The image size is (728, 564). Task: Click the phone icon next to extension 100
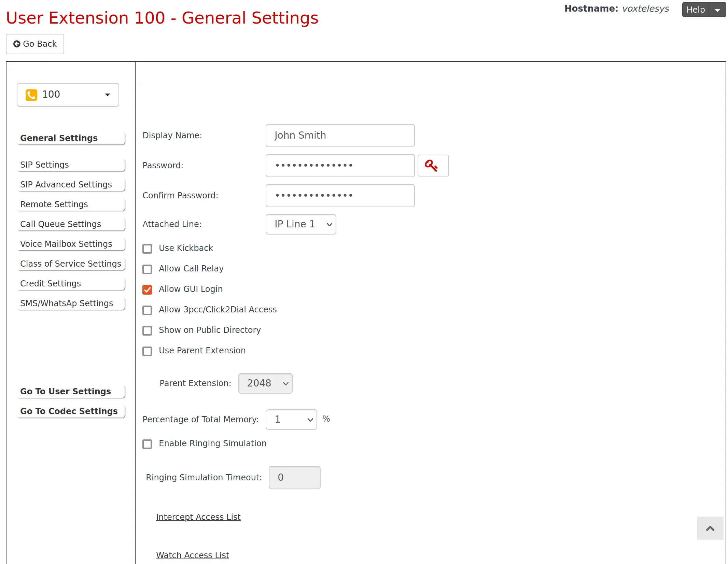pos(32,95)
